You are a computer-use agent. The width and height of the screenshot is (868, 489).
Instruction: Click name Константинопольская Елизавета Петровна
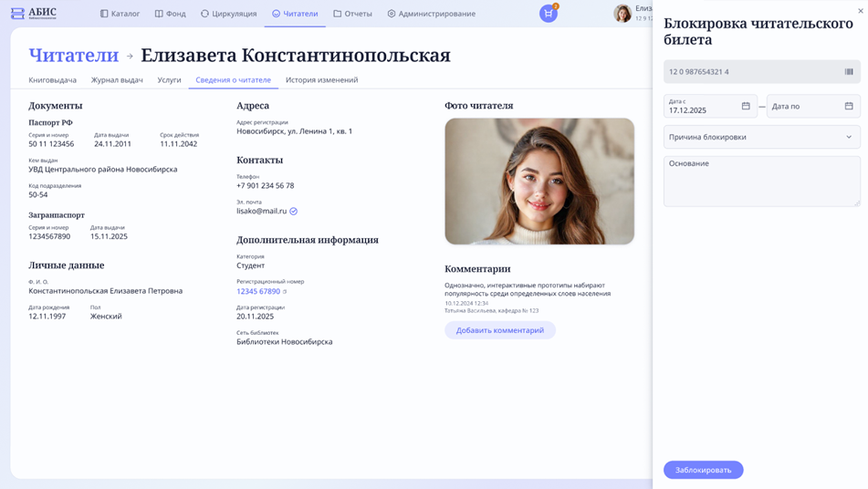(x=105, y=291)
